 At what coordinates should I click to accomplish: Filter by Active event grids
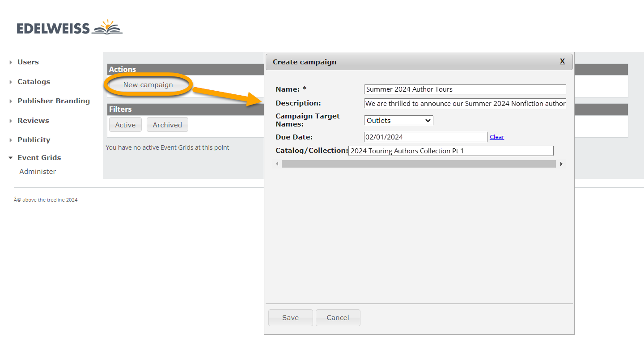pyautogui.click(x=125, y=125)
